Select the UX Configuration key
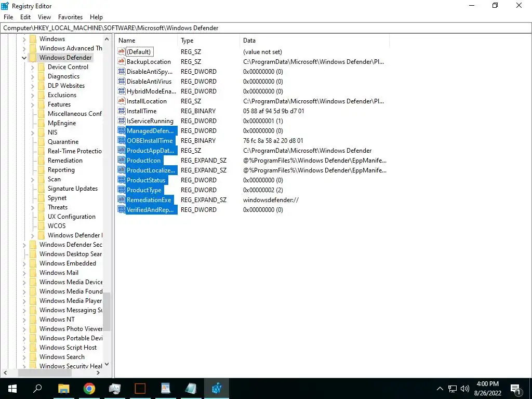Viewport: 532px width, 399px height. click(72, 217)
